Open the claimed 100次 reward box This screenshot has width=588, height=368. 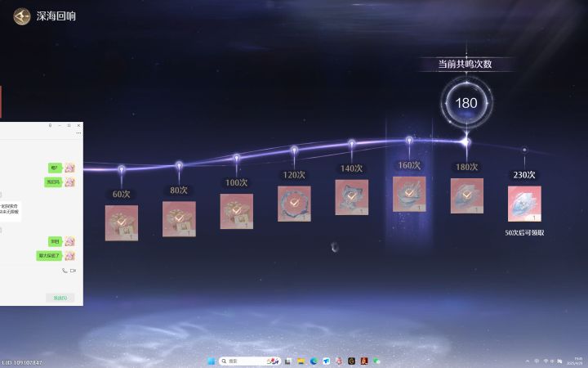(237, 211)
